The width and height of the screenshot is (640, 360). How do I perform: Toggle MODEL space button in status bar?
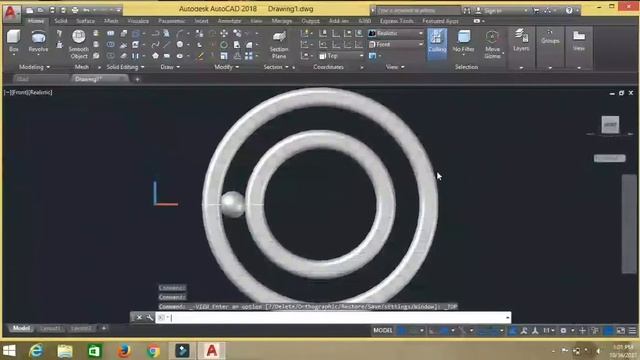(382, 330)
